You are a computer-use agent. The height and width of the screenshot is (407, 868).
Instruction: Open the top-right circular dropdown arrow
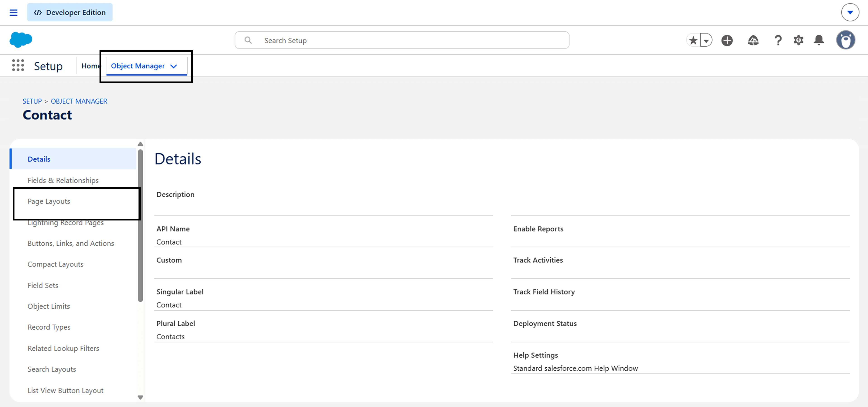(x=850, y=12)
